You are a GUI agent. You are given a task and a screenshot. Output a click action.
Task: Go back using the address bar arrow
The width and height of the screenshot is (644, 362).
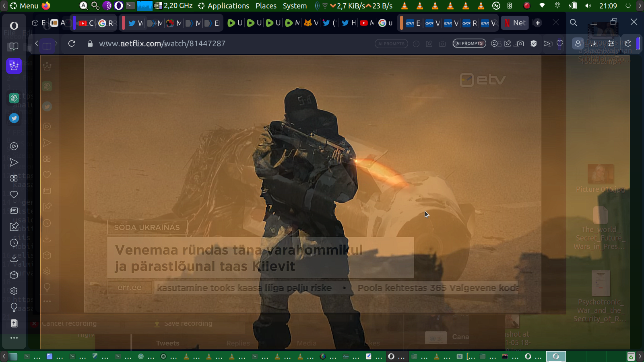coord(37,43)
